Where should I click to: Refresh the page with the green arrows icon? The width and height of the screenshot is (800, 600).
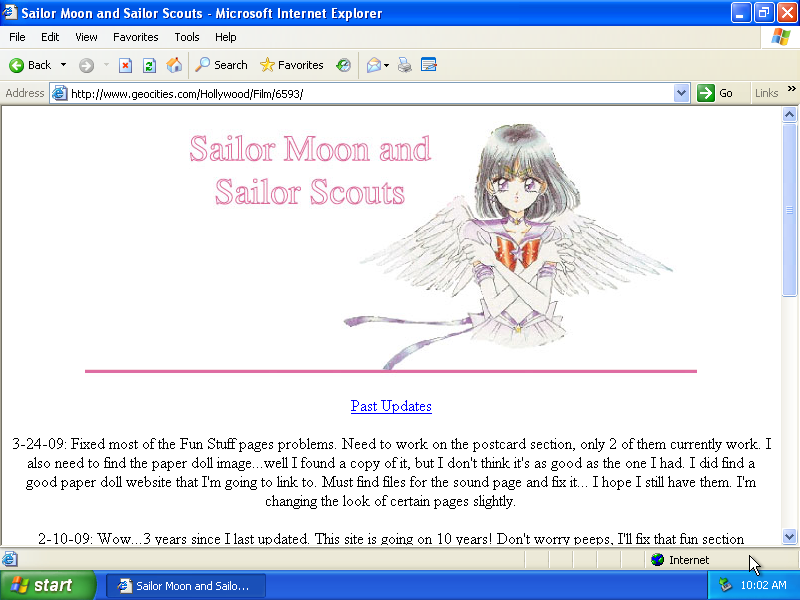click(149, 65)
